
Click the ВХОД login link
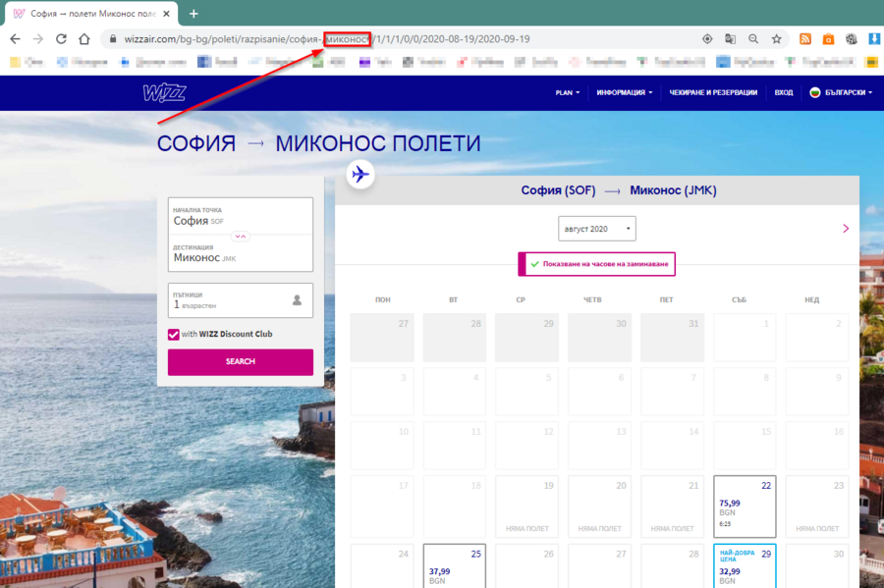784,93
